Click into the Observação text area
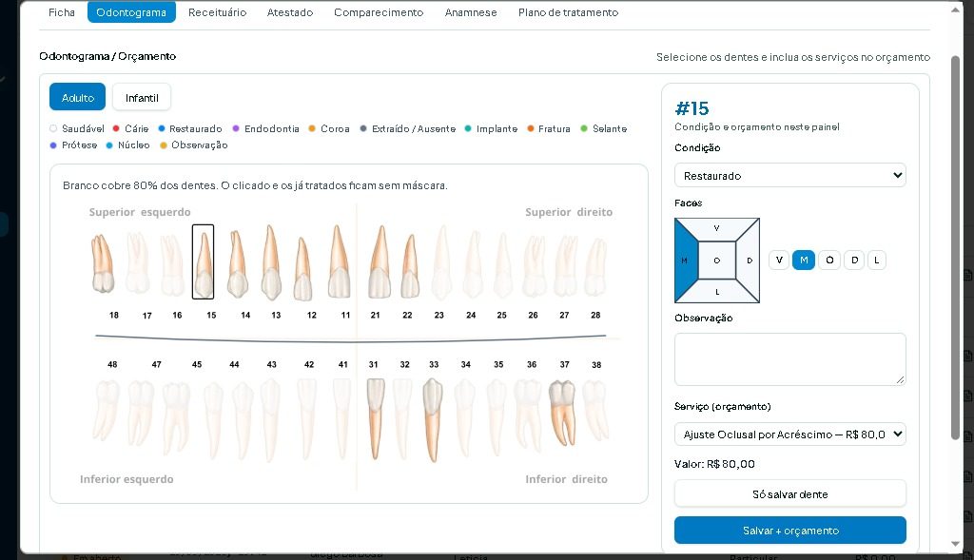Viewport: 974px width, 560px height. 790,359
